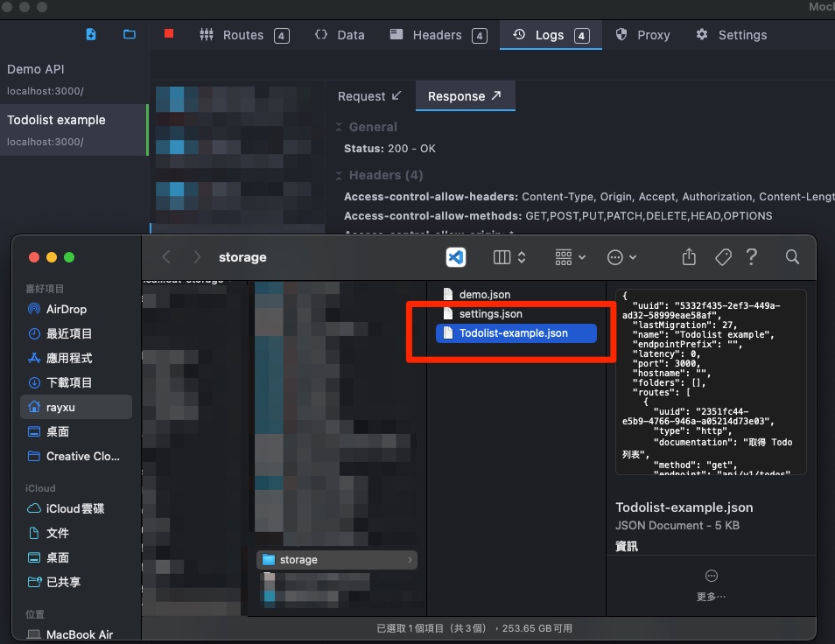Click the new environment file icon
This screenshot has height=644, width=835.
pos(91,34)
